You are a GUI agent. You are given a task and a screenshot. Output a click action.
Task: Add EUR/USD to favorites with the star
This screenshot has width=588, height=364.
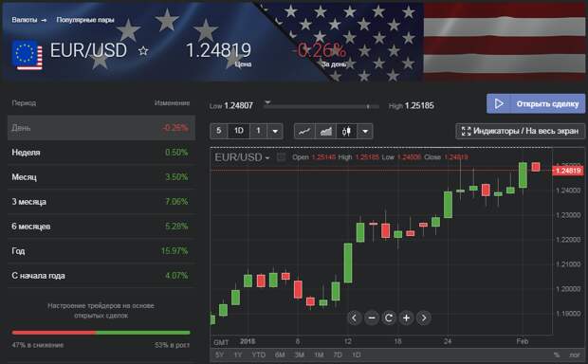pos(143,50)
